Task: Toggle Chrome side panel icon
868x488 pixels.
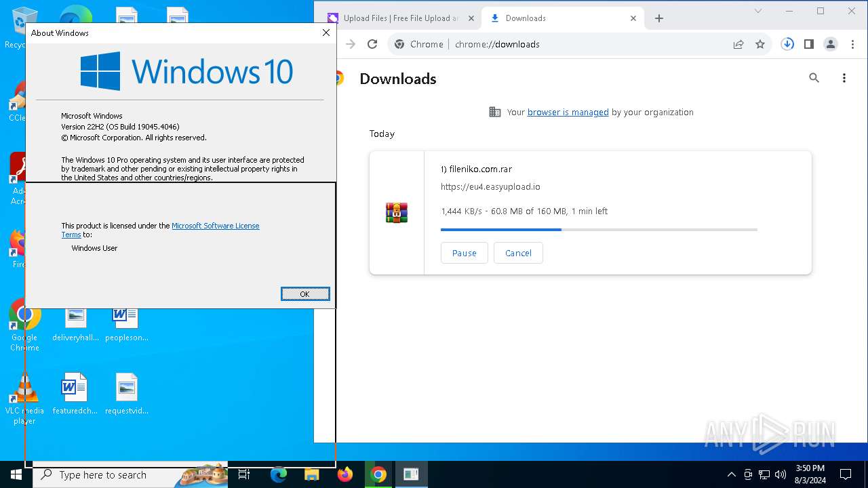Action: [x=809, y=44]
